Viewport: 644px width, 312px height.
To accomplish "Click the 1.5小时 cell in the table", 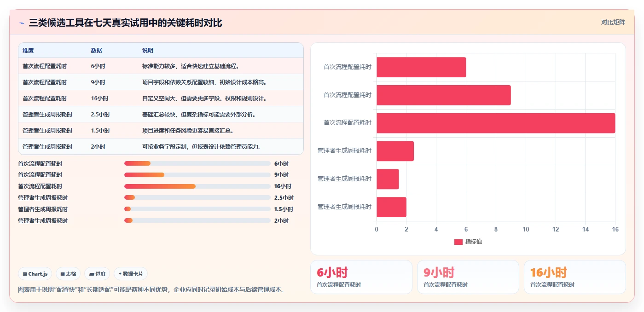I will click(100, 131).
